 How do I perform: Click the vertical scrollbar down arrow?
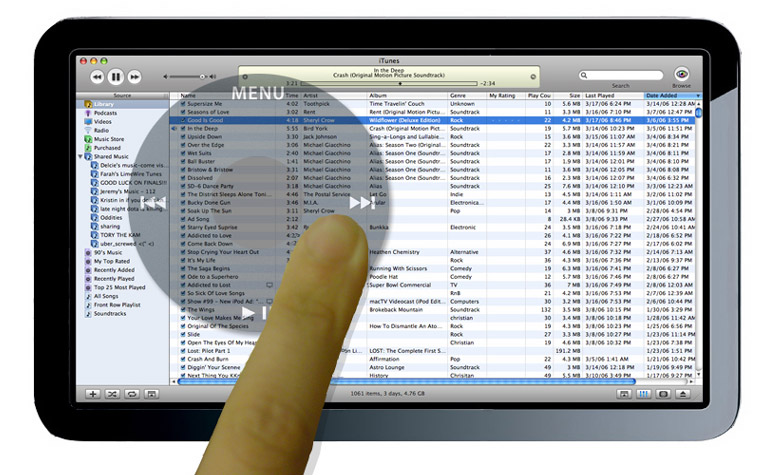(x=698, y=376)
